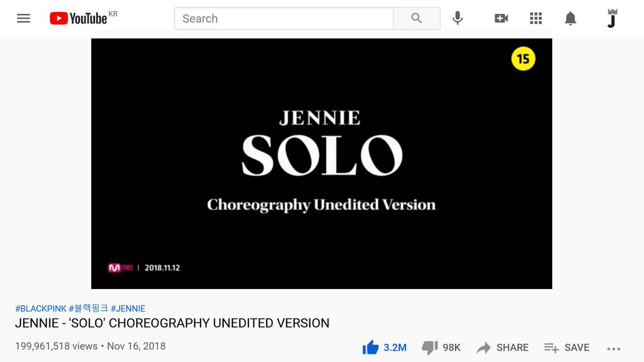644x362 pixels.
Task: Click the SHARE label
Action: (513, 348)
